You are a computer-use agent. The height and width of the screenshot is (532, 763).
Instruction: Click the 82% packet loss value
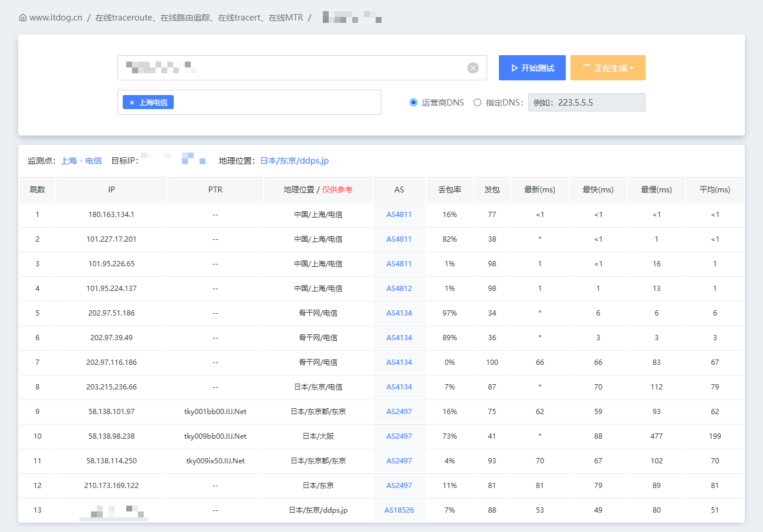450,239
